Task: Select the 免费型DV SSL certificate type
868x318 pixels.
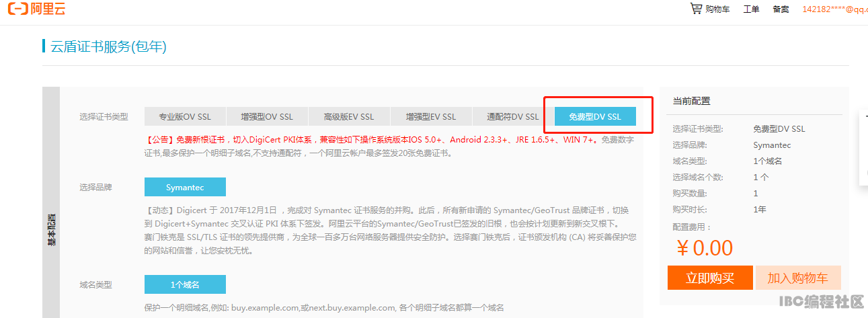Action: tap(595, 116)
